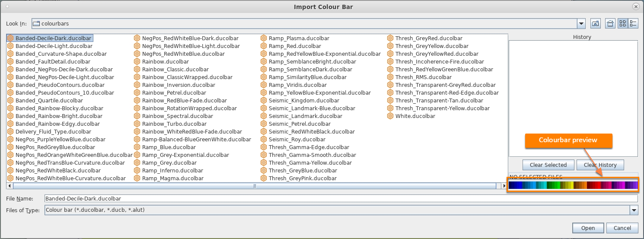Click icon of Banded_Curvature-Shape.ducolbar
The height and width of the screenshot is (239, 644).
pos(11,54)
